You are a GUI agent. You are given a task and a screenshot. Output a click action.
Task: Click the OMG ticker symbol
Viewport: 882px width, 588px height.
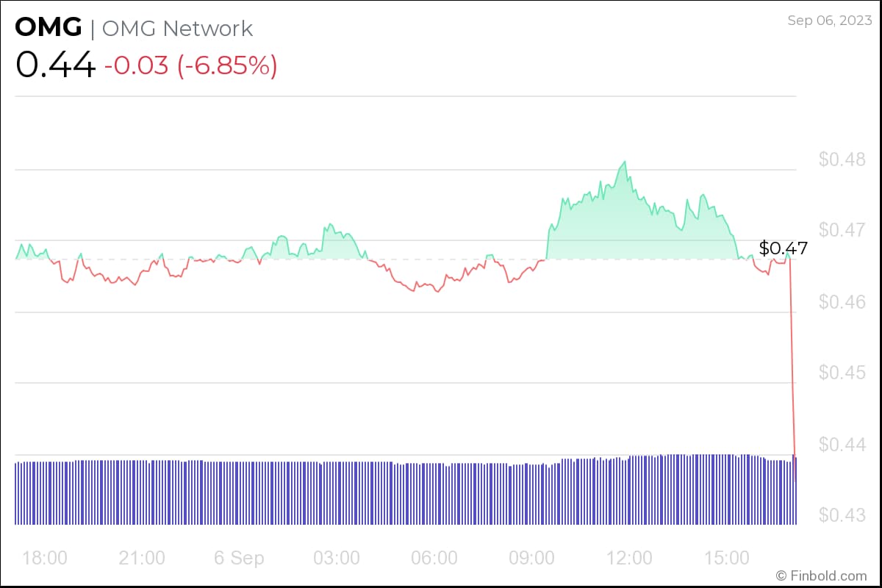(48, 28)
